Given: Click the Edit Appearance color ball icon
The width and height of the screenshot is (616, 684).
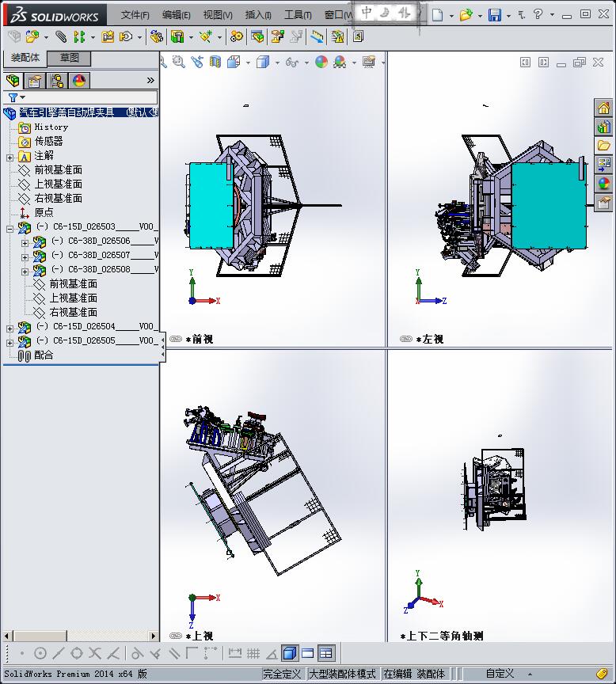Looking at the screenshot, I should pyautogui.click(x=321, y=62).
